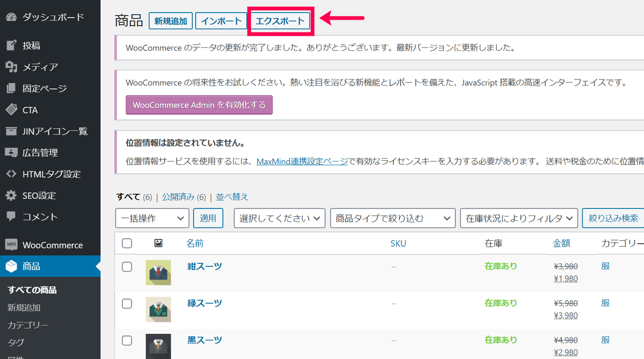Click the pushpin icon beside 投稿
Image resolution: width=644 pixels, height=359 pixels.
pyautogui.click(x=12, y=46)
